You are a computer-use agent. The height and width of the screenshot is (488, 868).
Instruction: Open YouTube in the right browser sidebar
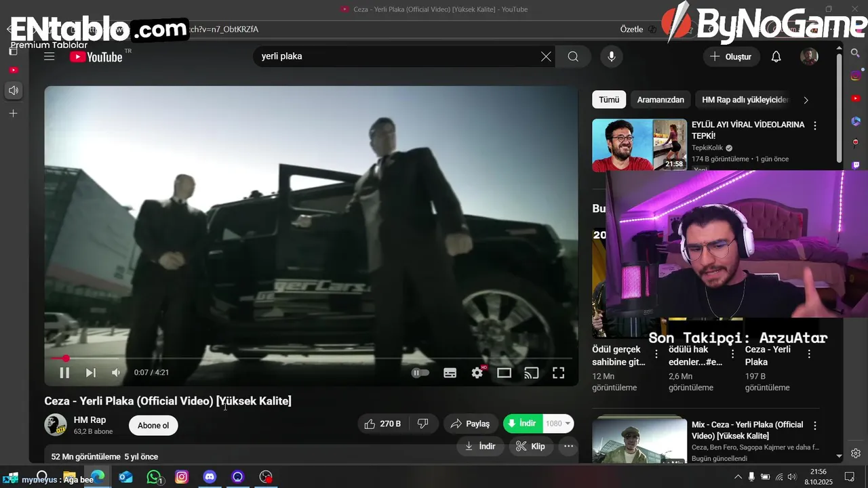tap(856, 98)
